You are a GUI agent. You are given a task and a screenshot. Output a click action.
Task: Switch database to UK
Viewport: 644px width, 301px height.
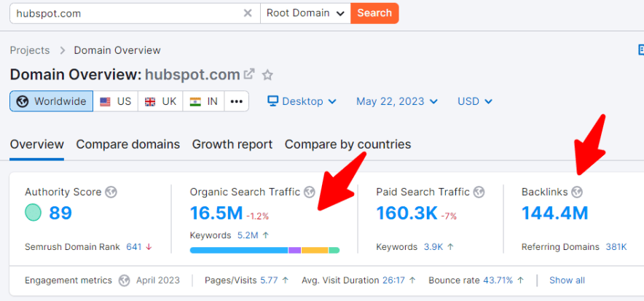[160, 101]
